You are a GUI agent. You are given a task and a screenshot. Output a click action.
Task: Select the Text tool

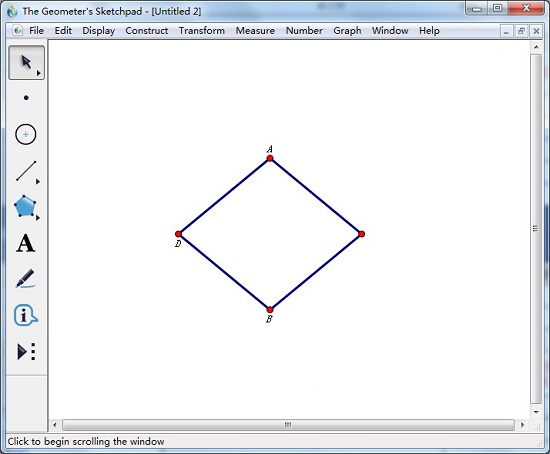pos(26,243)
